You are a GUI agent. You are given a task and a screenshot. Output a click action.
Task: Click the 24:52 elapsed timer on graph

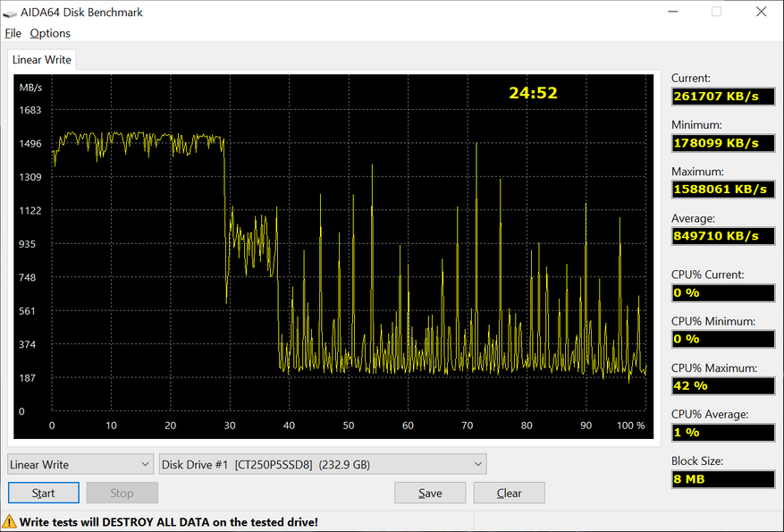[x=533, y=93]
